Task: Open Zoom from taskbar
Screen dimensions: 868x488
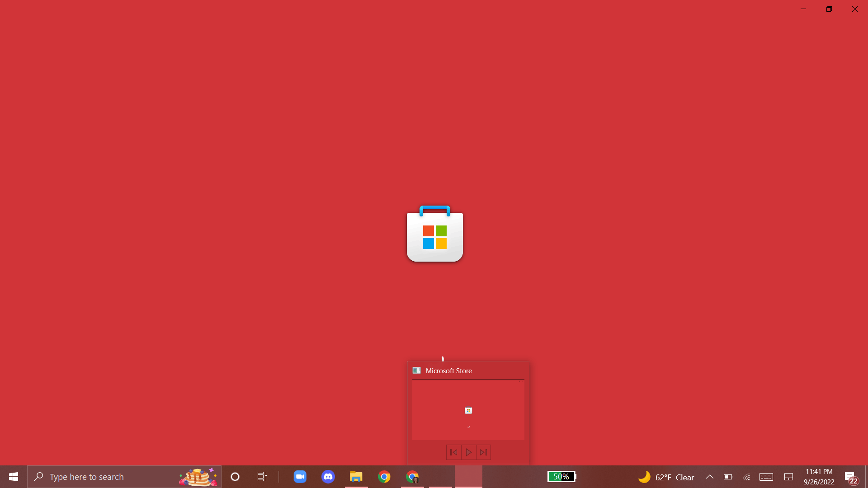Action: tap(300, 477)
